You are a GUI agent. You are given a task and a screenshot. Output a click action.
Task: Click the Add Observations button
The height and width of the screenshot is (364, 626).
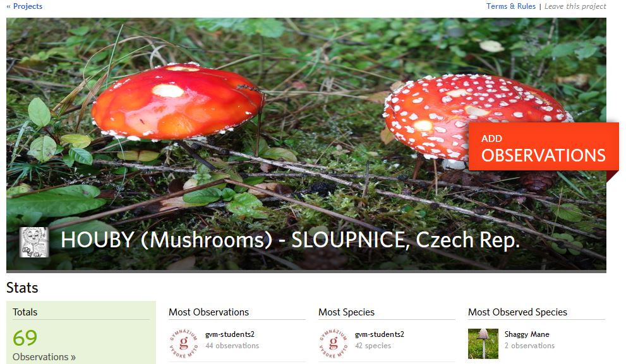543,147
